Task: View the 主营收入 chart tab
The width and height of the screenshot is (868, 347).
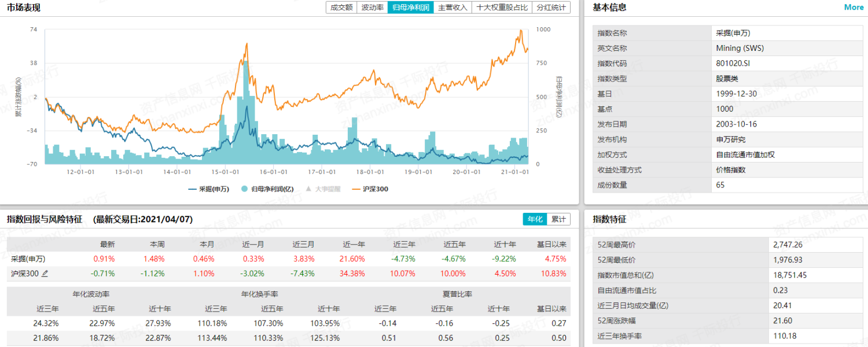Action: 453,8
